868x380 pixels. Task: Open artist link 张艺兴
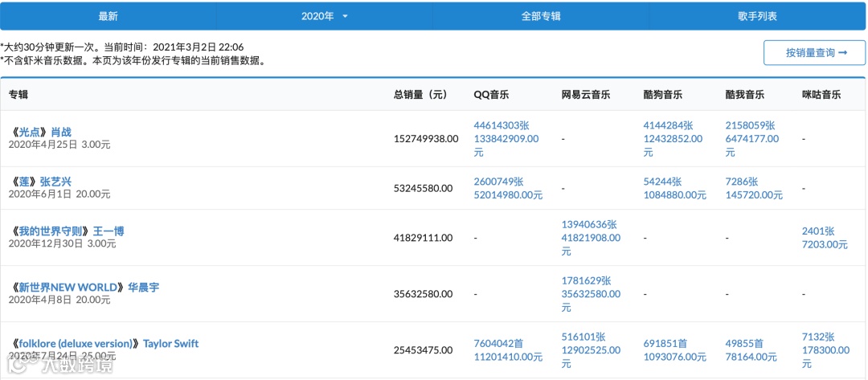tap(56, 182)
